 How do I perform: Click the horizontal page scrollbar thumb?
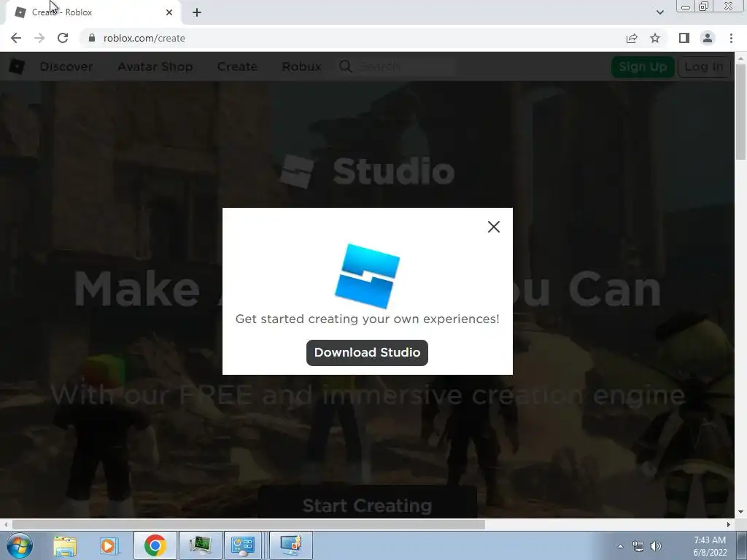(x=249, y=524)
